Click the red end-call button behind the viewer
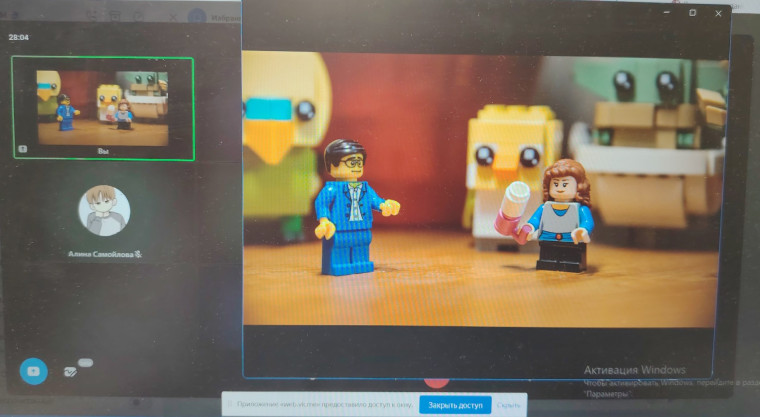Image resolution: width=760 pixels, height=417 pixels. click(436, 383)
